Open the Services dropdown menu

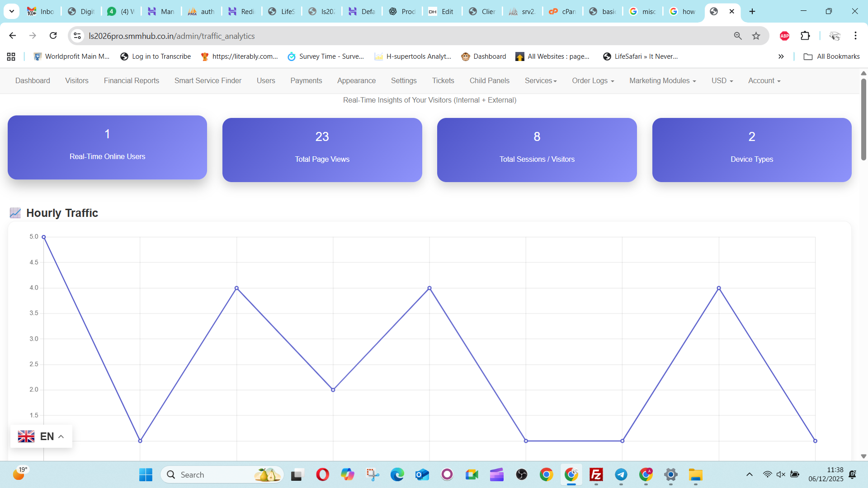click(541, 81)
